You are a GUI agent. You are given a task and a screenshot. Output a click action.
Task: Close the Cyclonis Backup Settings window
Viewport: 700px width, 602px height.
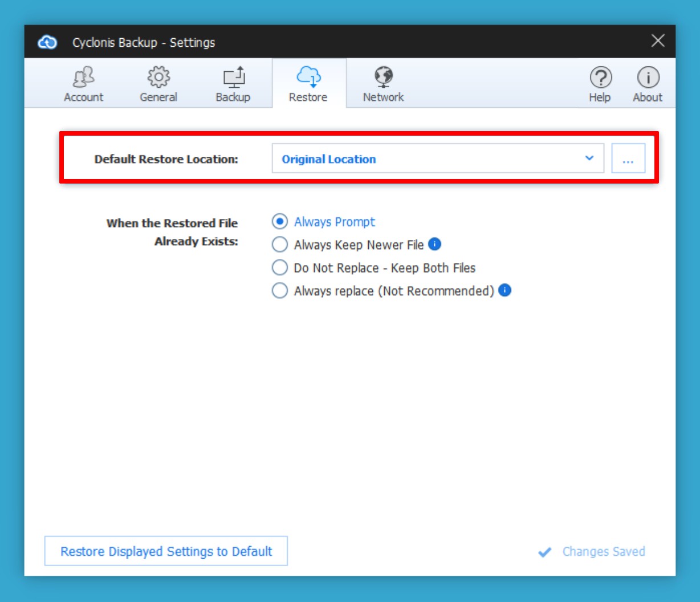(658, 41)
